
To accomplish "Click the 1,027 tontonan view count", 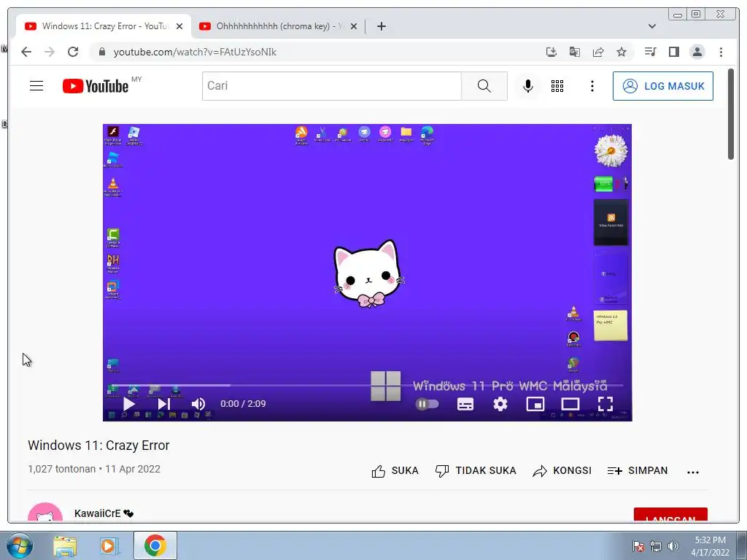I will pyautogui.click(x=62, y=469).
